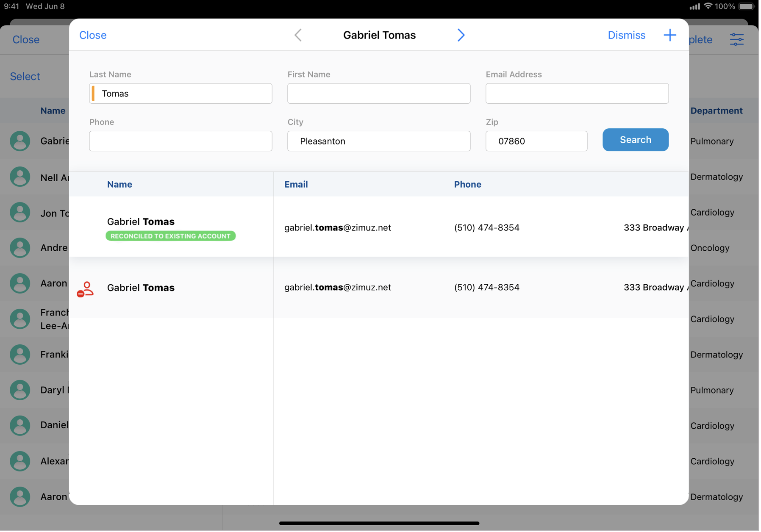Click the empty Phone input field
Viewport: 761px width, 532px height.
181,141
